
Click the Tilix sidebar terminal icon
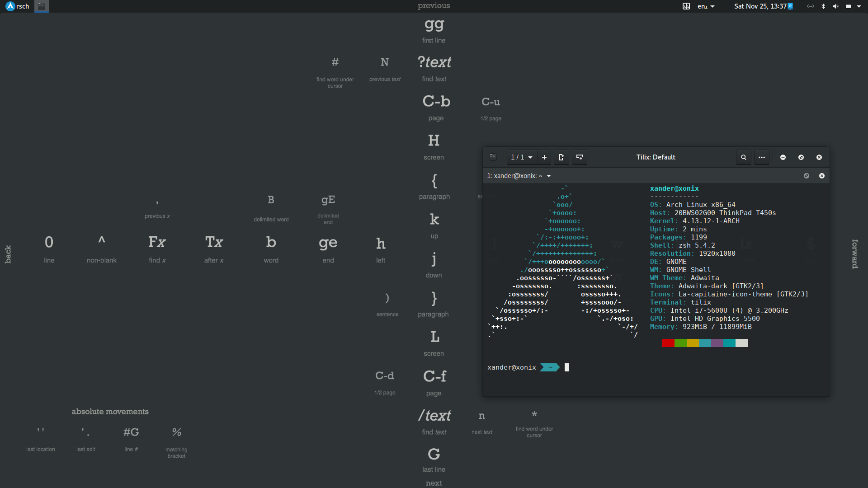click(493, 157)
